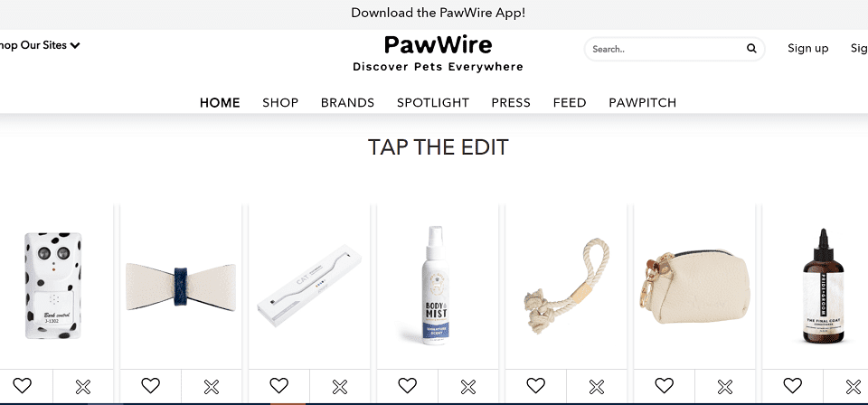Image resolution: width=868 pixels, height=405 pixels.
Task: Dismiss the cat toothbrush product
Action: coord(340,387)
